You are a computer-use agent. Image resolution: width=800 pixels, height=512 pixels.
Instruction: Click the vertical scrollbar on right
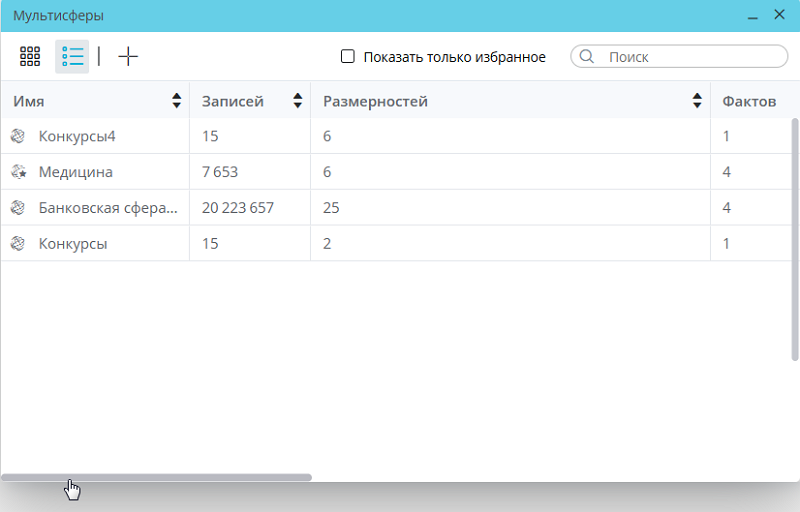(x=795, y=240)
